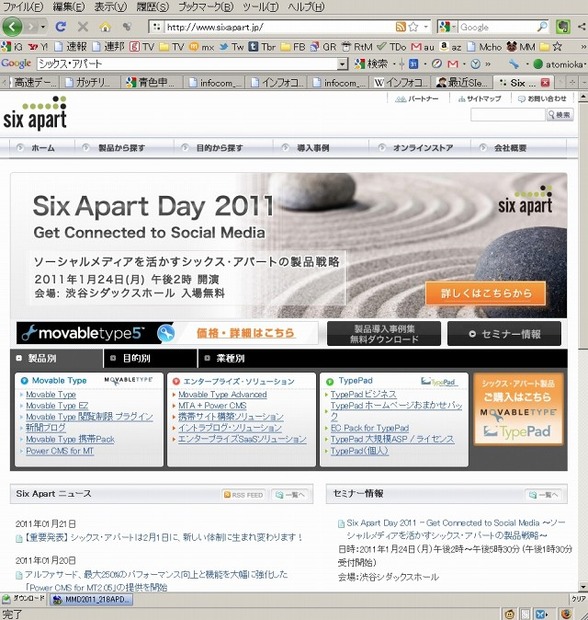Open Gmail icon in Google toolbar
The height and width of the screenshot is (620, 588).
click(453, 64)
